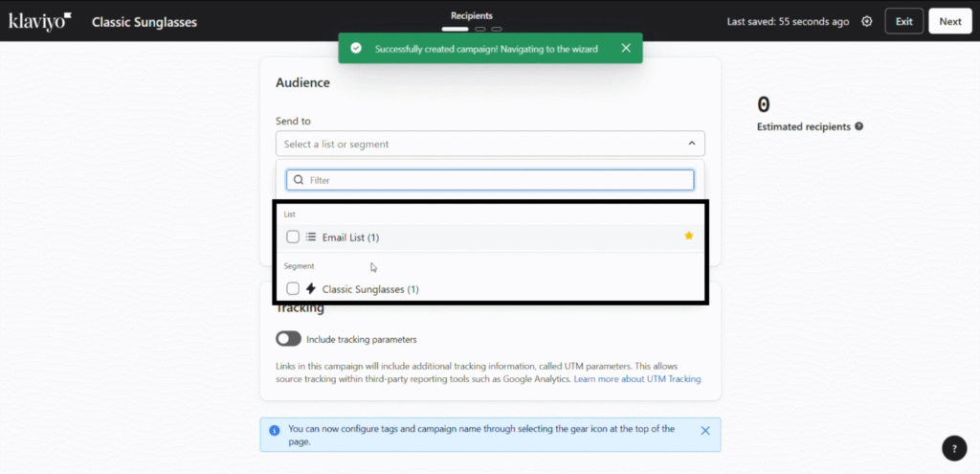The image size is (980, 474).
Task: Open Learn more about UTM Tracking link
Action: (x=636, y=379)
